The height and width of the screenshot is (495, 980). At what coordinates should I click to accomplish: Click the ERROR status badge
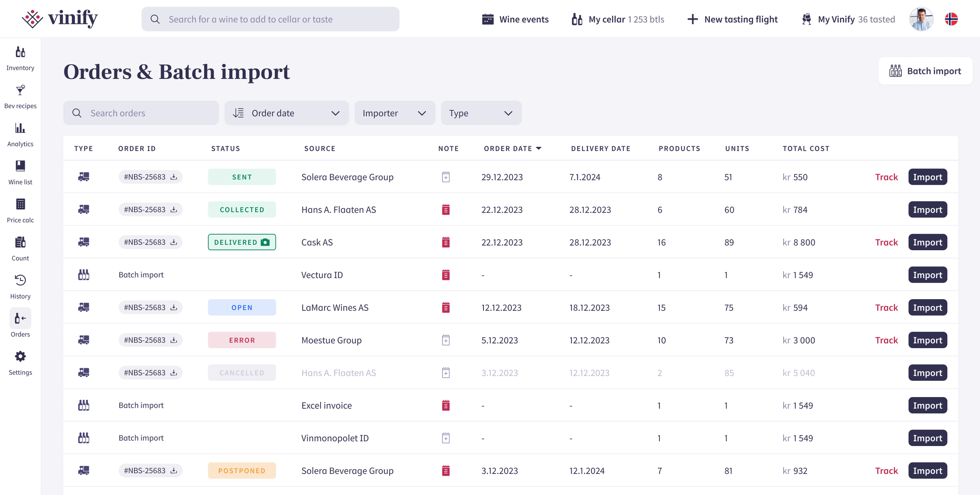pyautogui.click(x=242, y=340)
